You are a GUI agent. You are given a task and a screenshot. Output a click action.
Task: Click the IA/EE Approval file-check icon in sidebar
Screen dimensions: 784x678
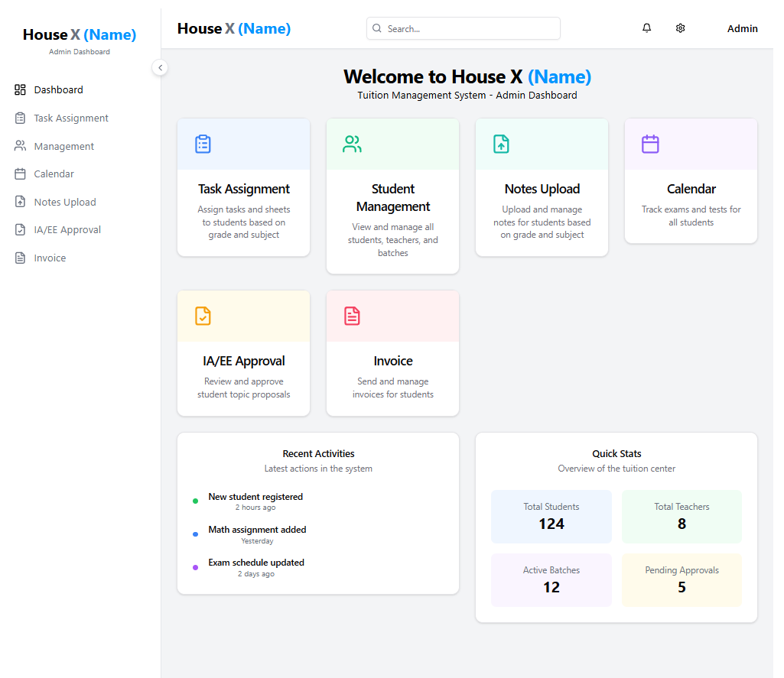[x=20, y=230]
